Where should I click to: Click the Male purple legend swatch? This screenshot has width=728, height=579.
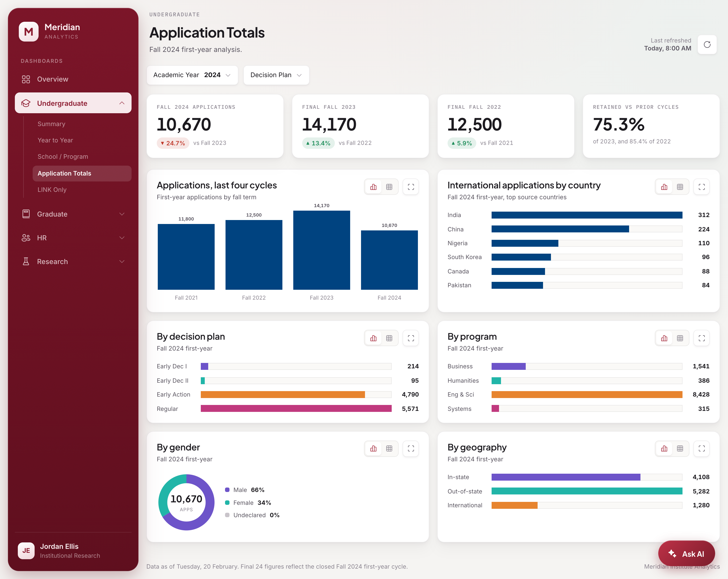click(x=227, y=490)
